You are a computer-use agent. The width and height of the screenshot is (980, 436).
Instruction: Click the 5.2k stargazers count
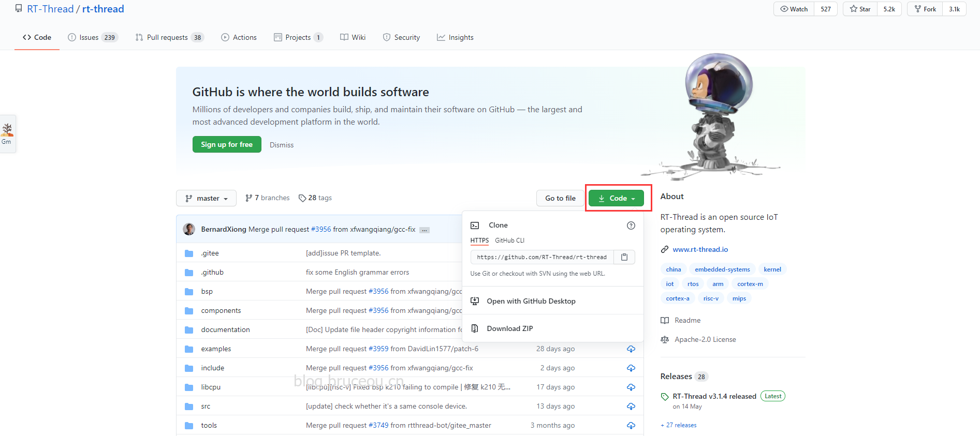(x=889, y=9)
